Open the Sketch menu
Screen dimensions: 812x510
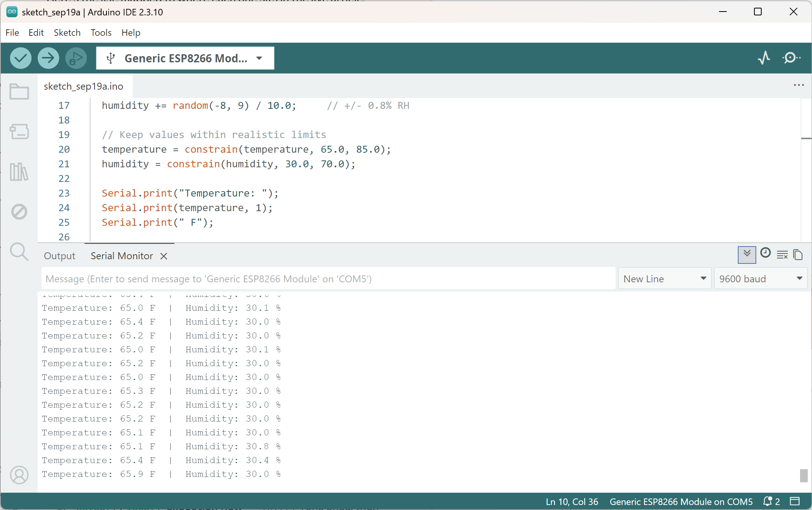(67, 33)
